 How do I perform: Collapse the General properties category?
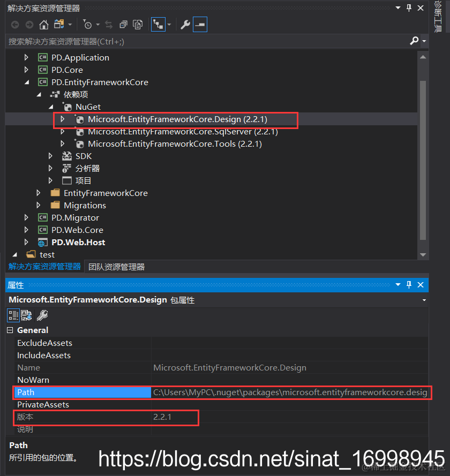pos(10,330)
